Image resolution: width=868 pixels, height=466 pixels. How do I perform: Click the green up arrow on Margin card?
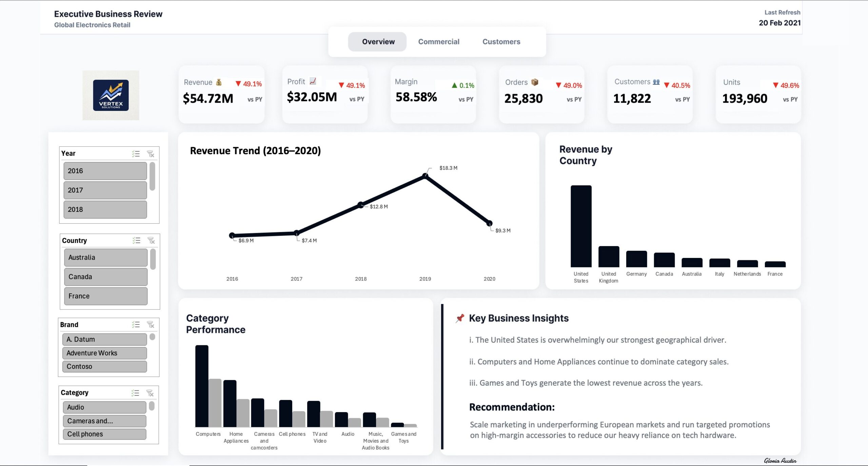coord(454,85)
